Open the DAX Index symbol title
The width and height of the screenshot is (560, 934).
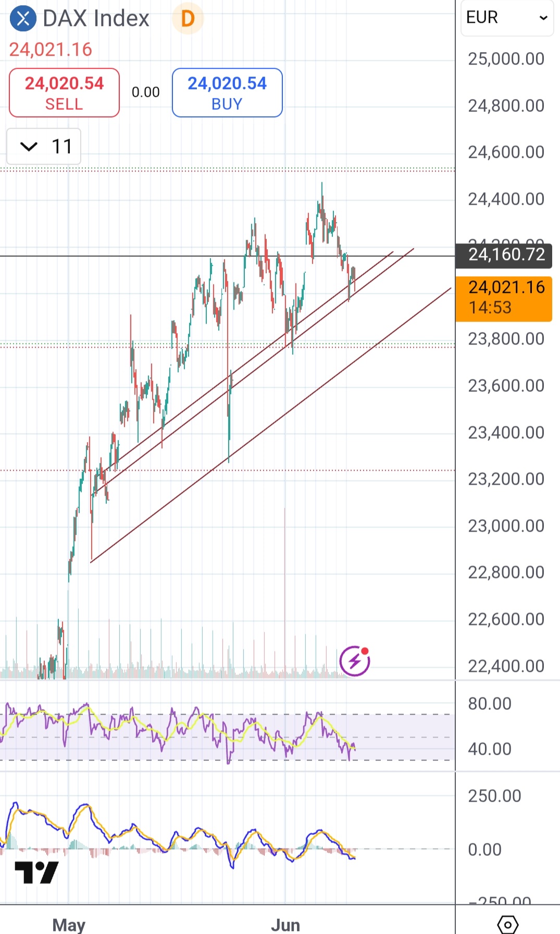[x=96, y=19]
